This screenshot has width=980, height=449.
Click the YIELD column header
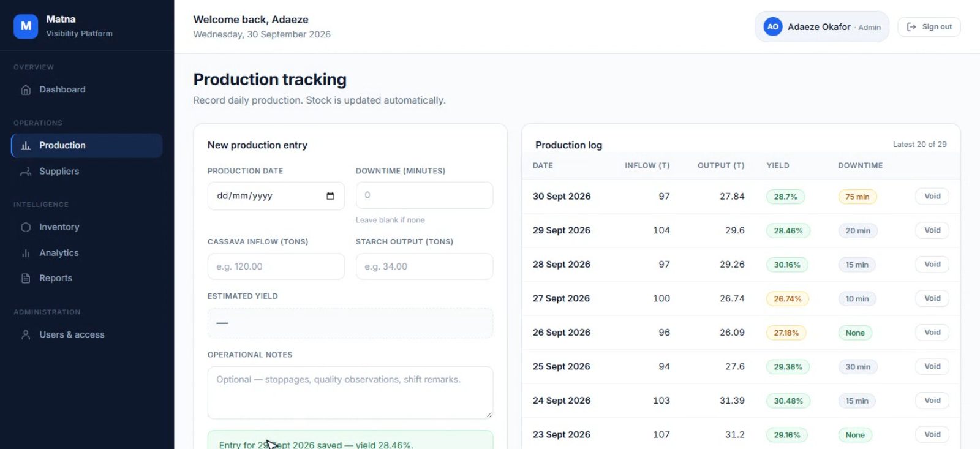pos(778,165)
